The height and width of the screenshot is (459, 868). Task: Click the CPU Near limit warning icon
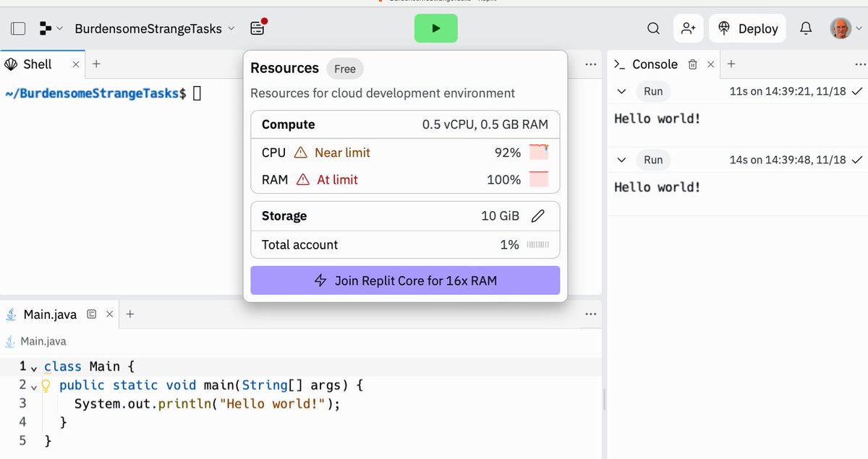[300, 153]
